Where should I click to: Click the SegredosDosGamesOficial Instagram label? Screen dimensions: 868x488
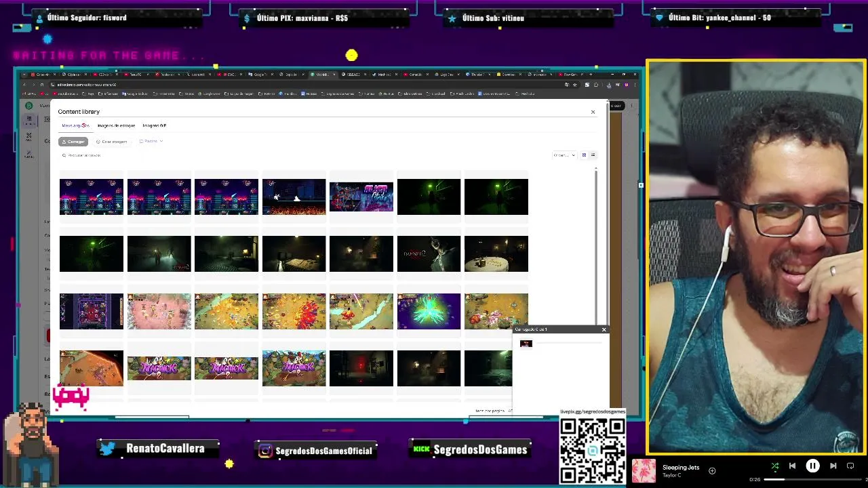tap(324, 451)
